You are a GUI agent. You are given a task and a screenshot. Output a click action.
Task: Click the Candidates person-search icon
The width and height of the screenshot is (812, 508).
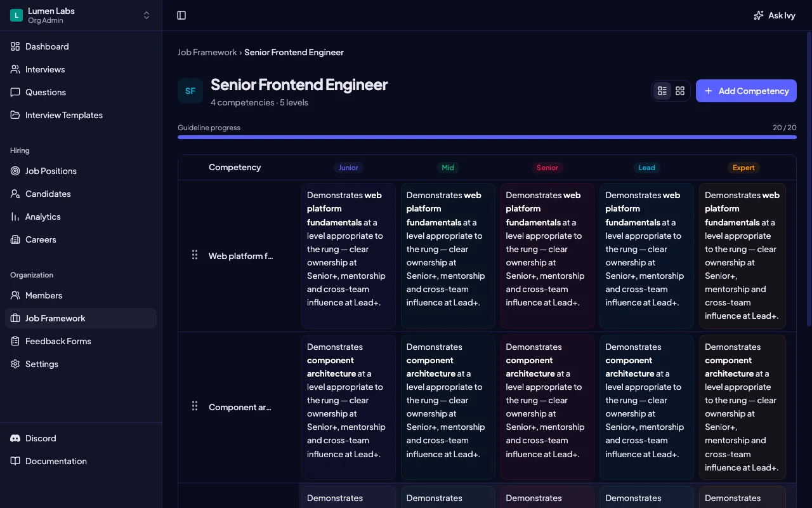tap(15, 194)
